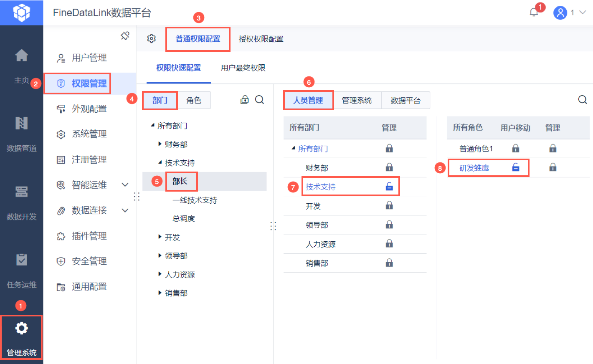Click the search icon in the department panel
Screen dimensions: 593x364
(x=259, y=100)
